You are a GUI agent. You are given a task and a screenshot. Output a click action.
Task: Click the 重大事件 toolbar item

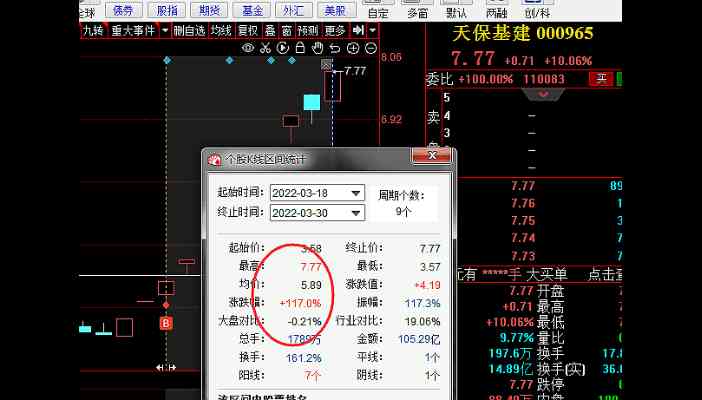point(133,30)
